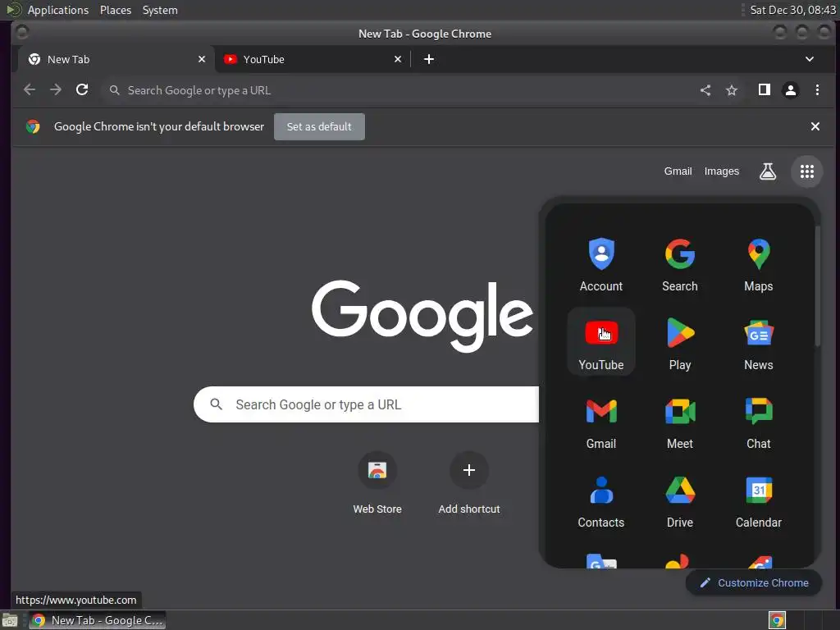
Task: Share this page icon in address bar
Action: coord(705,90)
